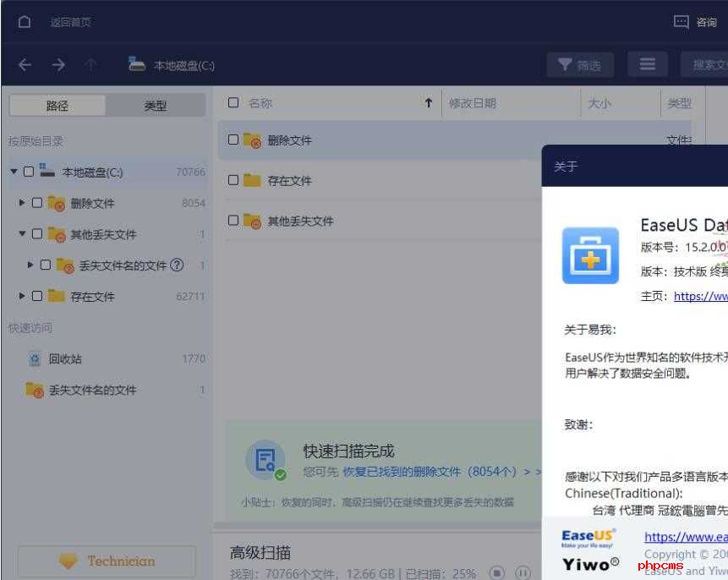
Task: Click the 本地磁盘(C:) path label in the toolbar
Action: click(x=184, y=65)
